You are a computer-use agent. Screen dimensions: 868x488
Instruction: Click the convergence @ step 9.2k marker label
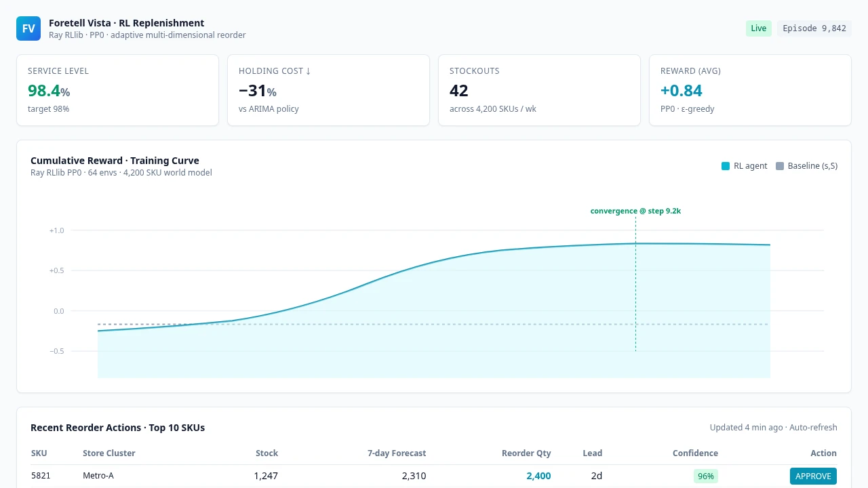635,211
